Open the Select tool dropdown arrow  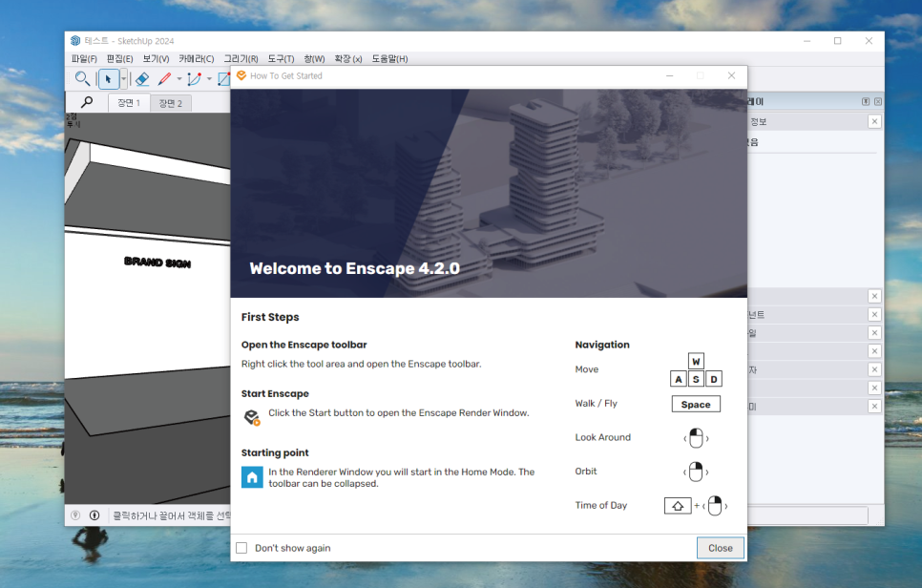[x=123, y=79]
